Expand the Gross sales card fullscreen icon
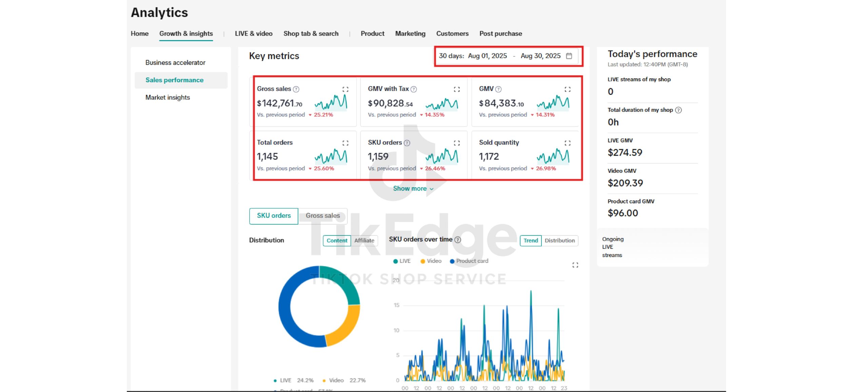The height and width of the screenshot is (392, 868). (345, 89)
